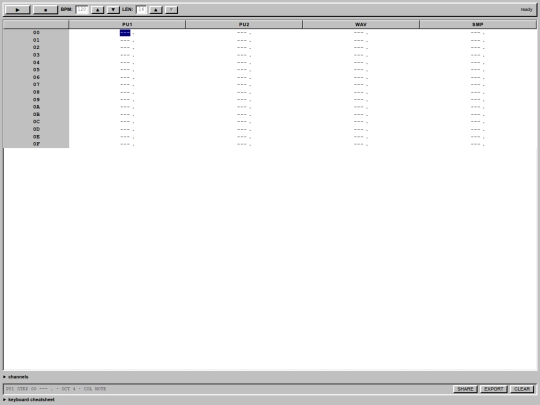The image size is (540, 405).
Task: Click row number 0A in step column
Action: (x=36, y=107)
